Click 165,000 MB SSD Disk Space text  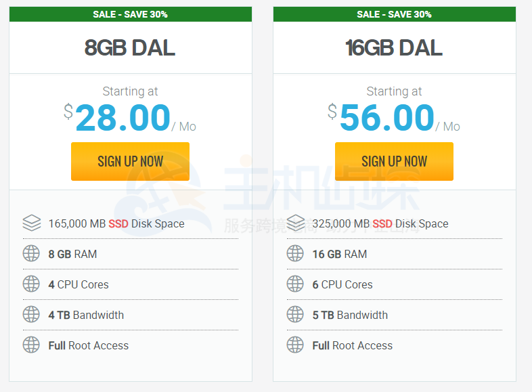[x=116, y=223]
